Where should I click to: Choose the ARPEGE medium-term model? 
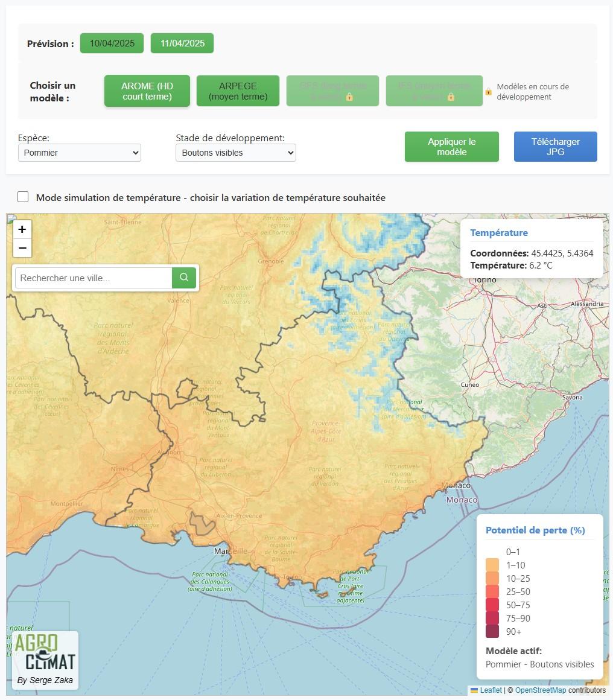click(238, 91)
